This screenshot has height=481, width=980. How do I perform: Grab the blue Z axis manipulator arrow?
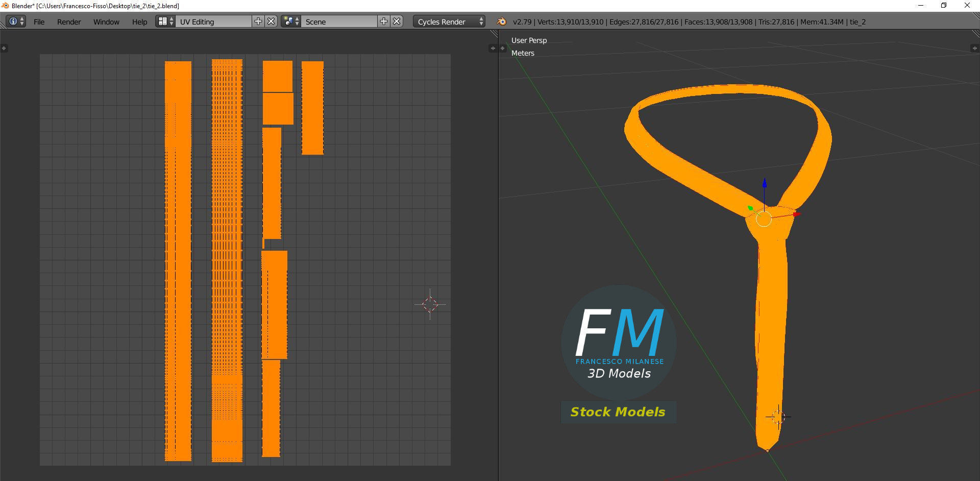[764, 184]
